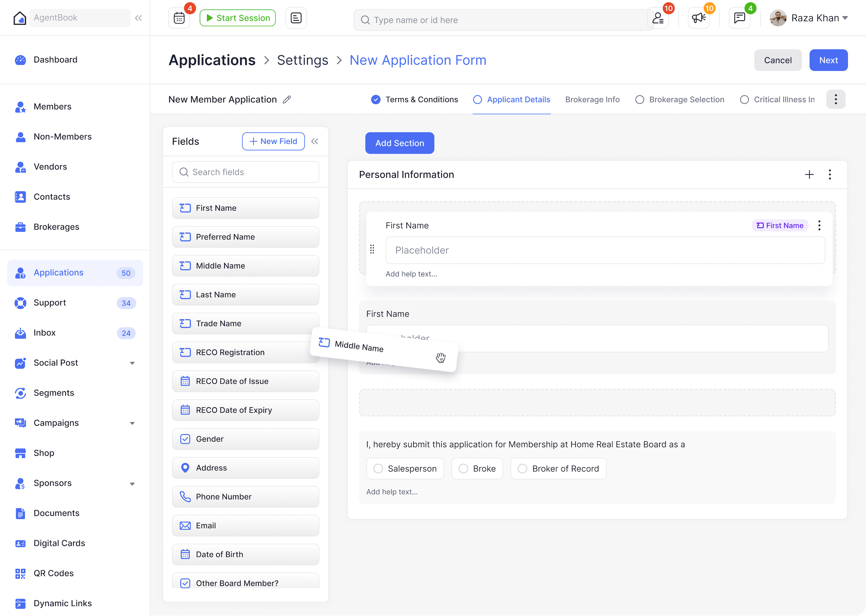Expand the Social Post sidebar menu

[x=132, y=363]
